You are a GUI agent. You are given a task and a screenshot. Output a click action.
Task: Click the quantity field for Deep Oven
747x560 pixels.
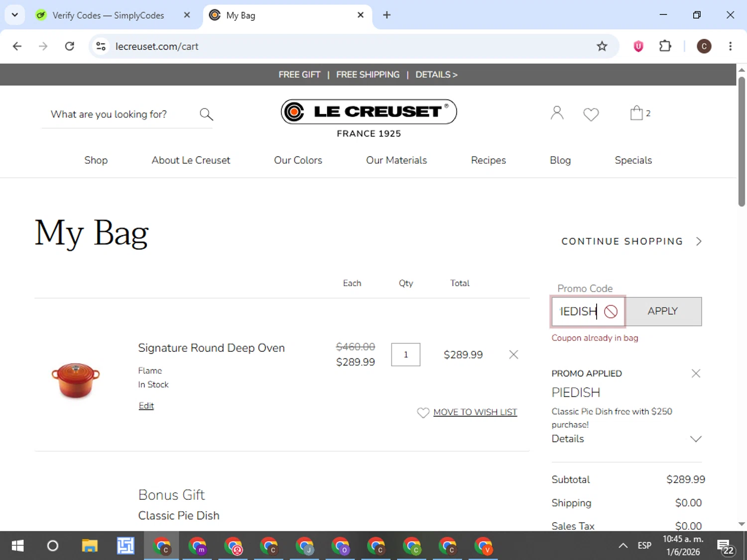click(406, 354)
